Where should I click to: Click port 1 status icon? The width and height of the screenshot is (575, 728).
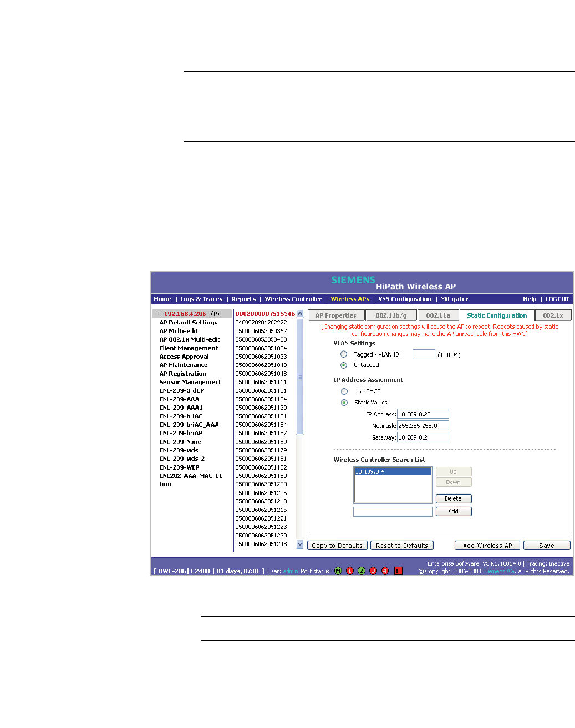(x=350, y=571)
